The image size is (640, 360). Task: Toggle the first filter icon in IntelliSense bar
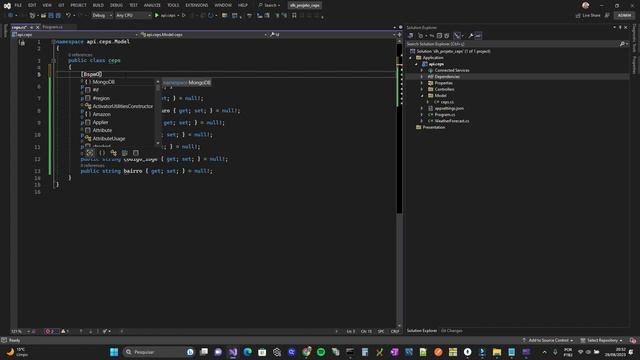(90, 153)
